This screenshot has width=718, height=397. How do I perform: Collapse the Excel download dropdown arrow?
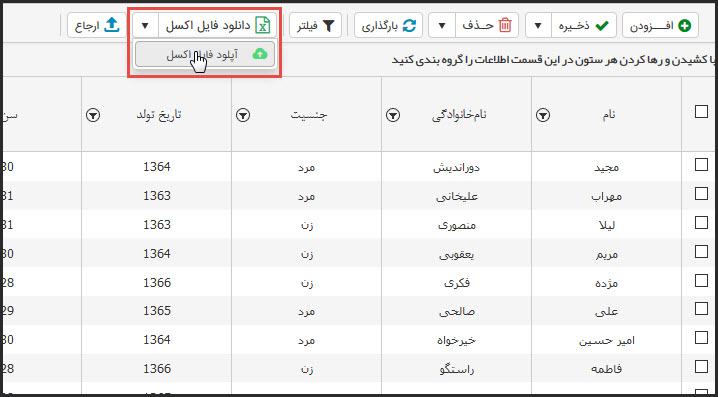click(145, 26)
